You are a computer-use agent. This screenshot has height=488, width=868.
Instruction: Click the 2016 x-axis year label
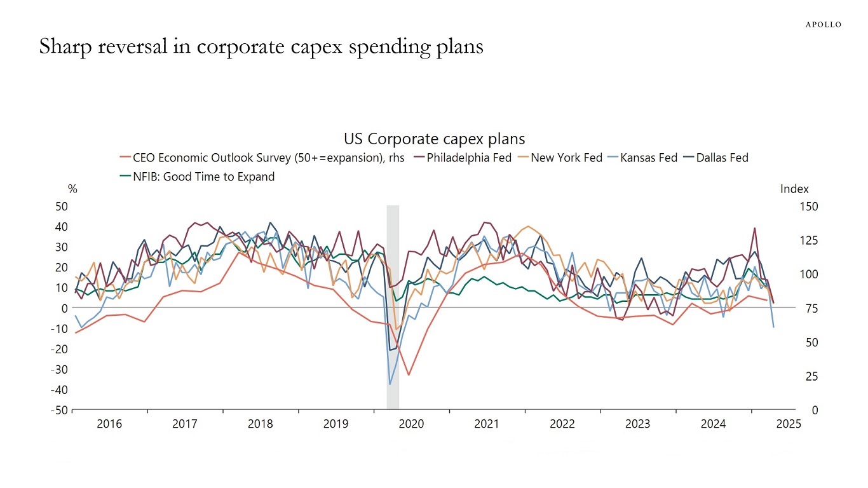tap(109, 424)
